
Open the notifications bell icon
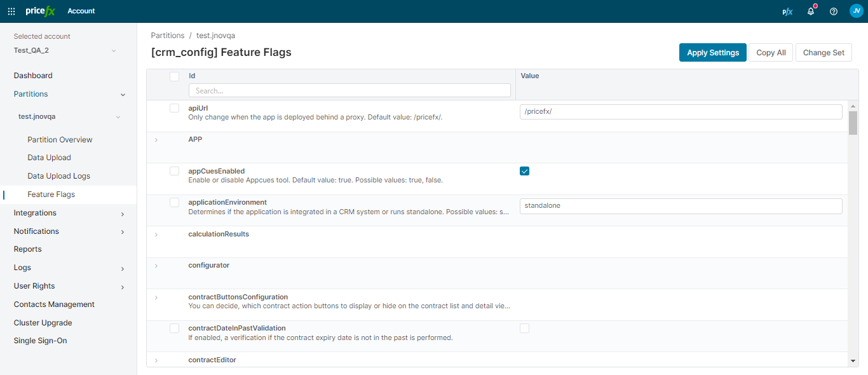point(811,11)
